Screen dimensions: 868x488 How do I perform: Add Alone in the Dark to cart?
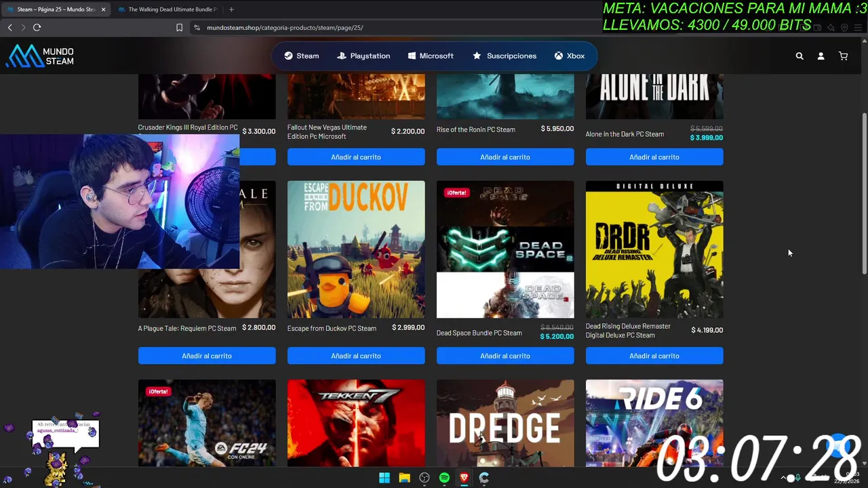[654, 157]
